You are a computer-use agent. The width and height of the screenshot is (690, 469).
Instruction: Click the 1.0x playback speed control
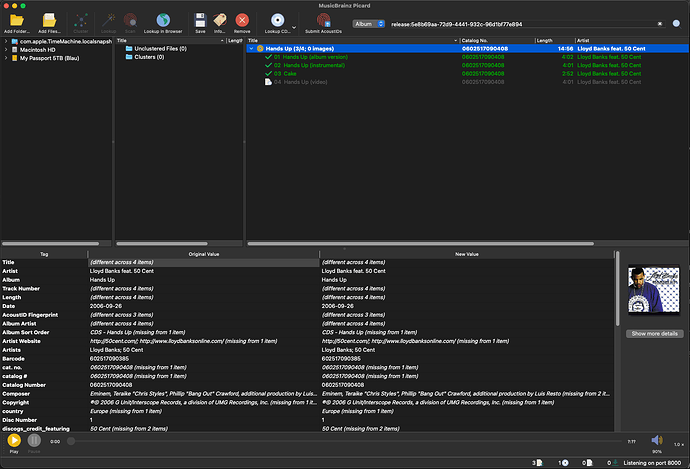click(678, 444)
